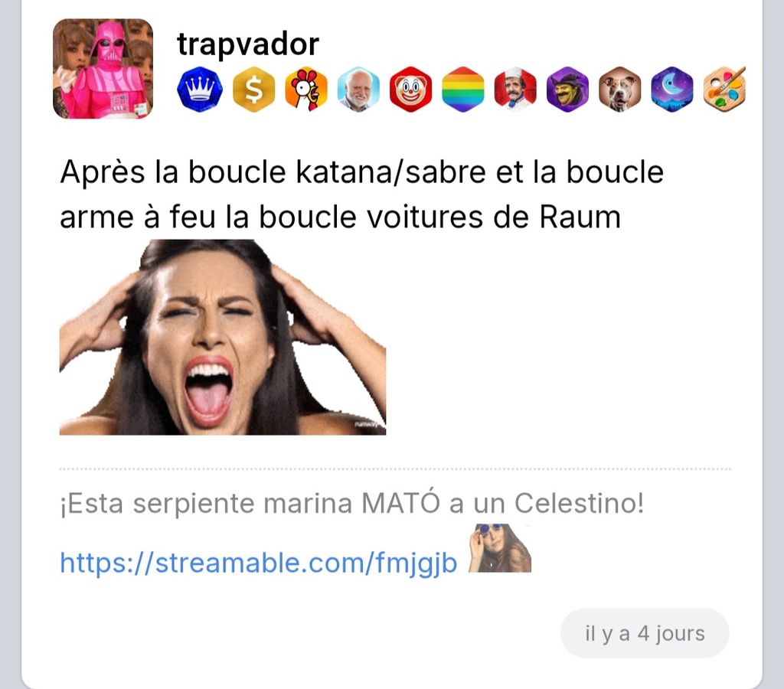Select the blue crown badge
Viewport: 784px width, 689px height.
(x=200, y=89)
